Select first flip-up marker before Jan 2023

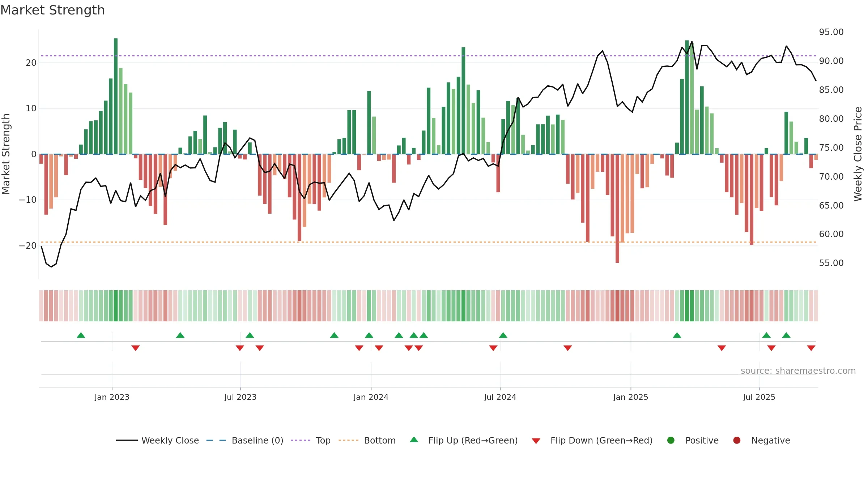coord(81,335)
